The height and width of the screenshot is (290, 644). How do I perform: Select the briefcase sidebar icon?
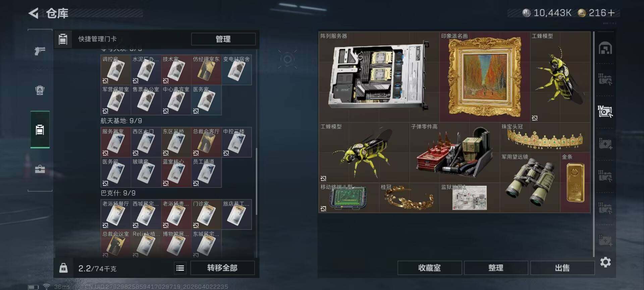[x=40, y=169]
